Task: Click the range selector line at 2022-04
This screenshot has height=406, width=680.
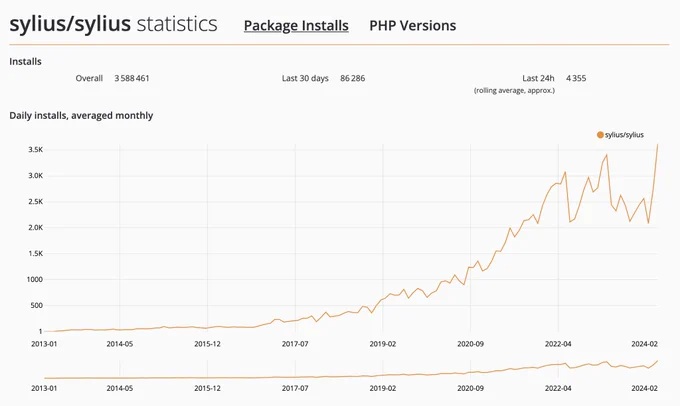Action: 558,364
